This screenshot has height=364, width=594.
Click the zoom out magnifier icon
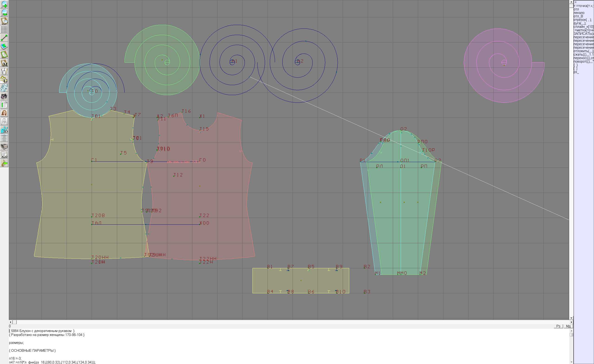tap(4, 13)
